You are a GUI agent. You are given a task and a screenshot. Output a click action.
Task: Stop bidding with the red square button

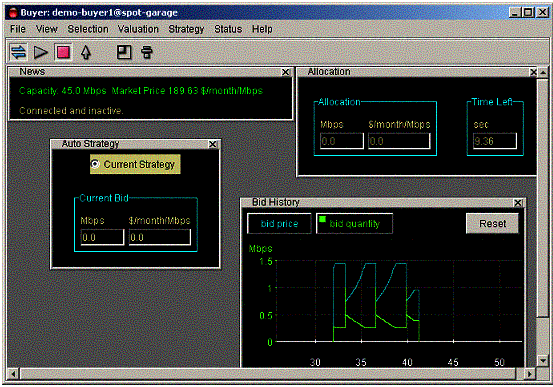63,52
